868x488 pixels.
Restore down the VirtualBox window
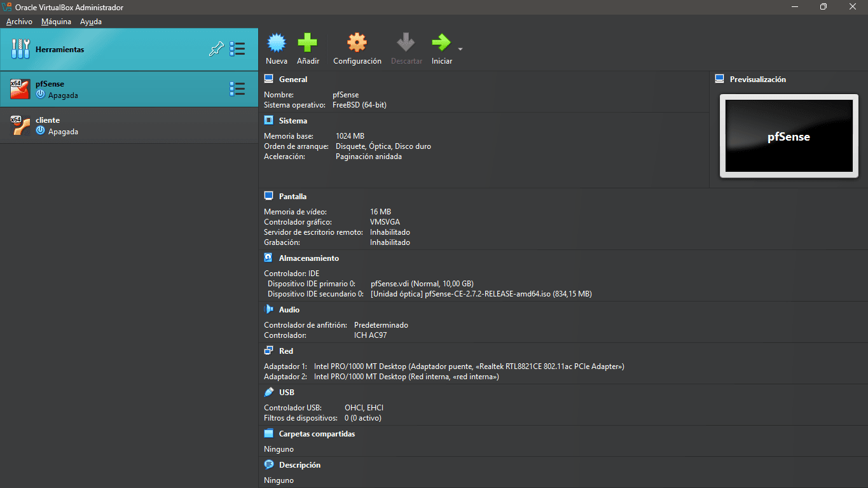(823, 7)
